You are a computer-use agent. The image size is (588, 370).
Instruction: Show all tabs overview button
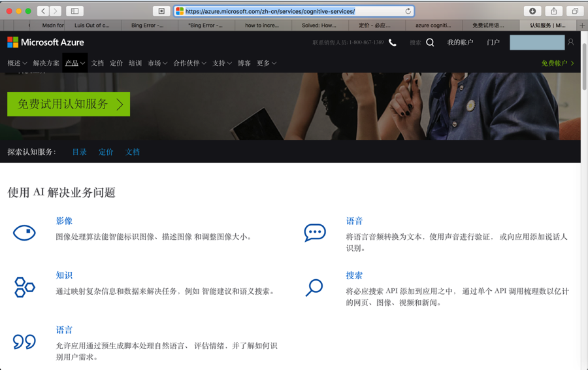(575, 11)
